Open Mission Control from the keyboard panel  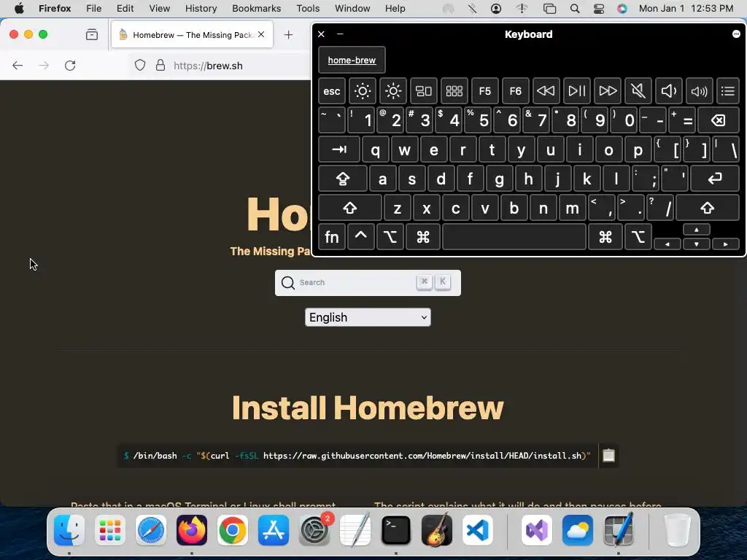[424, 91]
